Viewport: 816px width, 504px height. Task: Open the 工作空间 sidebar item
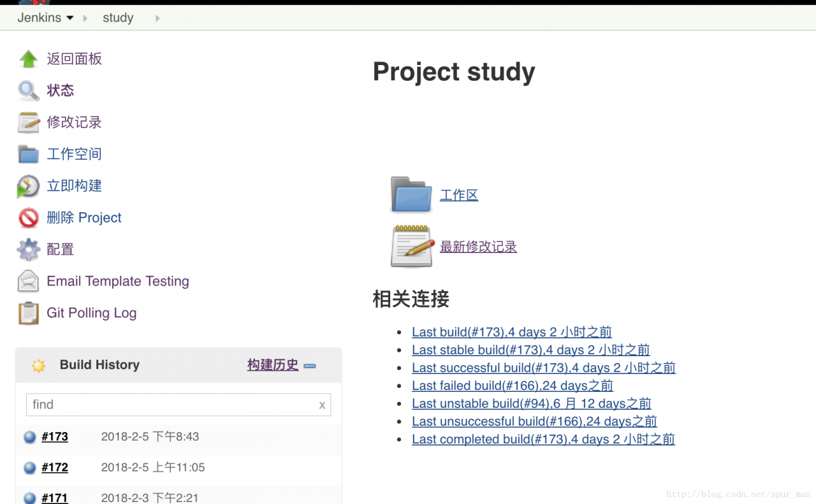tap(74, 154)
